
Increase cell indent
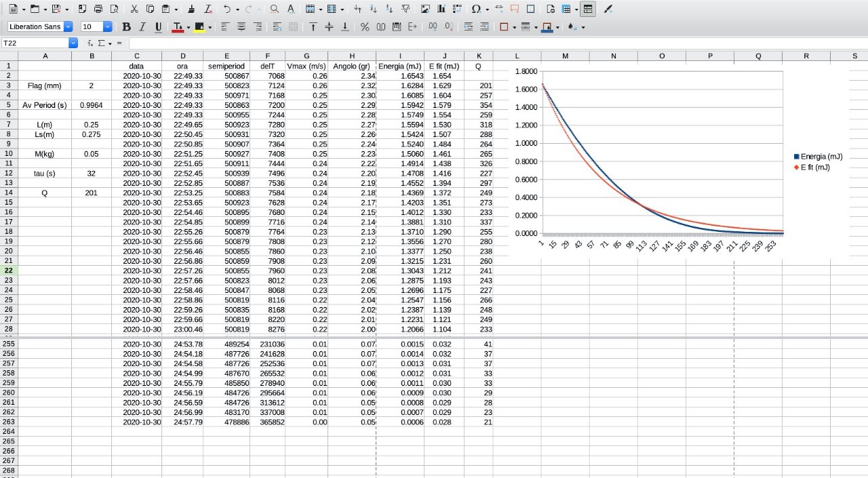pos(469,27)
